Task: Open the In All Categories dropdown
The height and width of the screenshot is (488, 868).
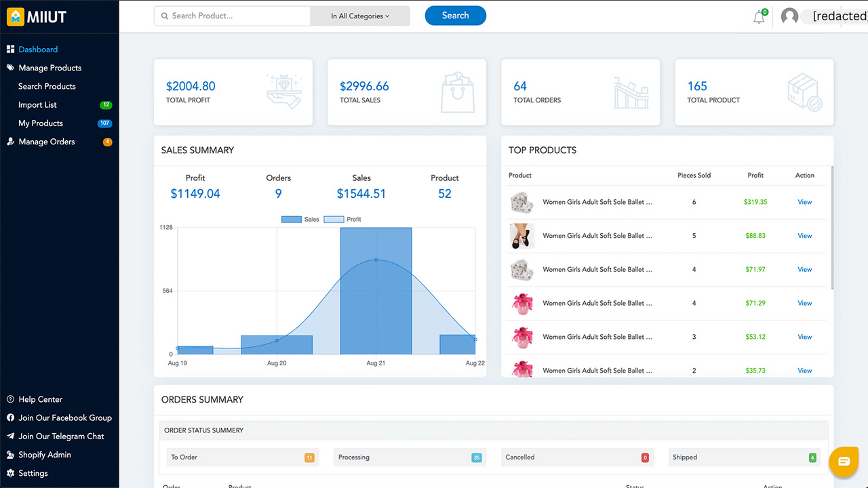Action: [360, 16]
